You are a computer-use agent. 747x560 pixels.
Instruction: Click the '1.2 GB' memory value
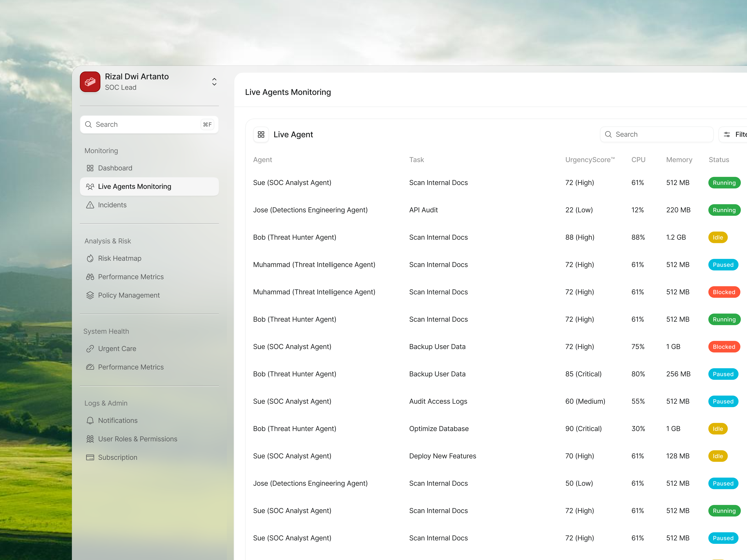(676, 237)
